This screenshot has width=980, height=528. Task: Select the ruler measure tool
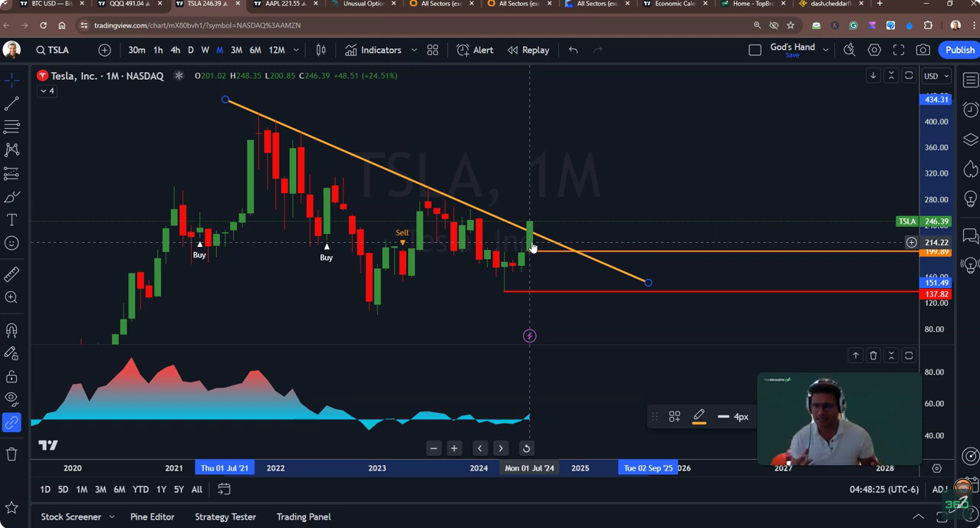[12, 274]
